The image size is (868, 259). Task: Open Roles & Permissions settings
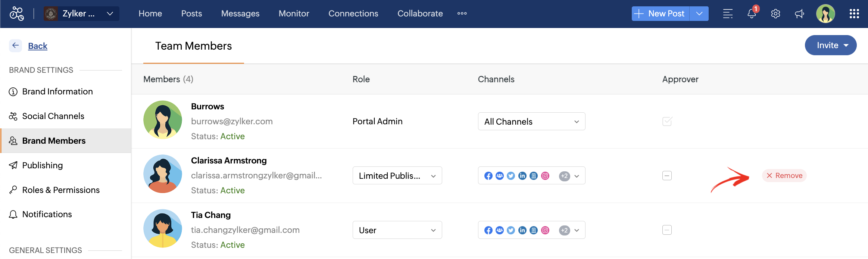[x=61, y=190]
